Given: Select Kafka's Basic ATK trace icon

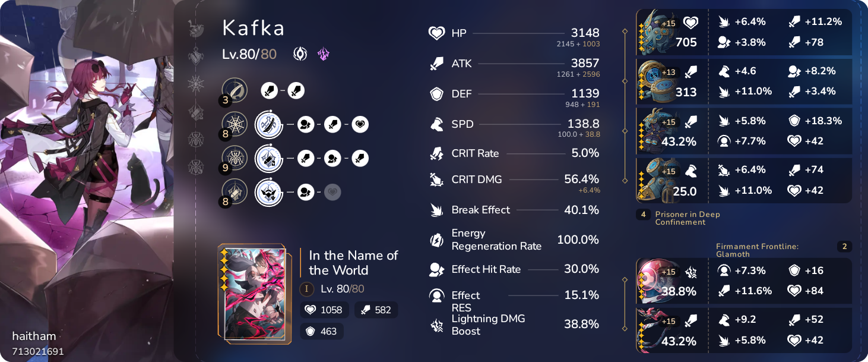Looking at the screenshot, I should point(235,90).
